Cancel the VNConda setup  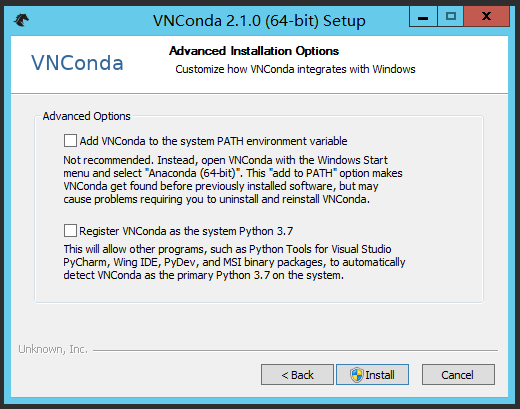coord(458,375)
